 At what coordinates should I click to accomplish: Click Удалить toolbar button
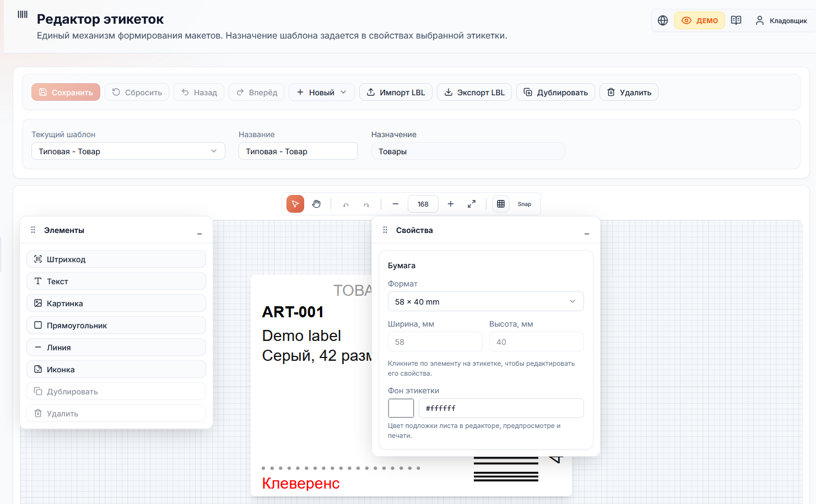tap(629, 92)
